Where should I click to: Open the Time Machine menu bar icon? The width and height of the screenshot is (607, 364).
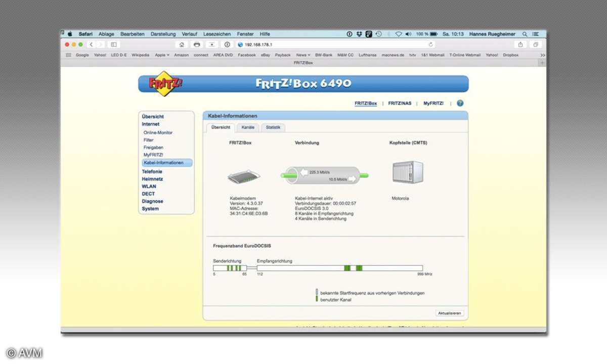378,34
